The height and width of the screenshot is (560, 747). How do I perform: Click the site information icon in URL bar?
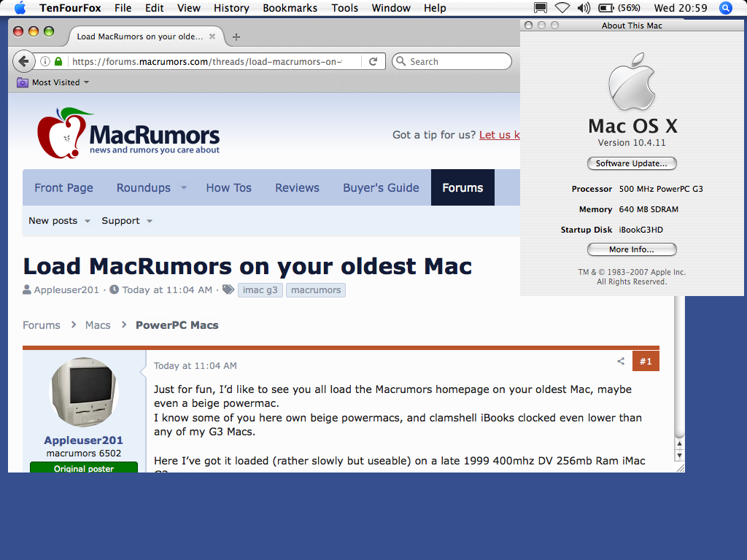pyautogui.click(x=45, y=61)
